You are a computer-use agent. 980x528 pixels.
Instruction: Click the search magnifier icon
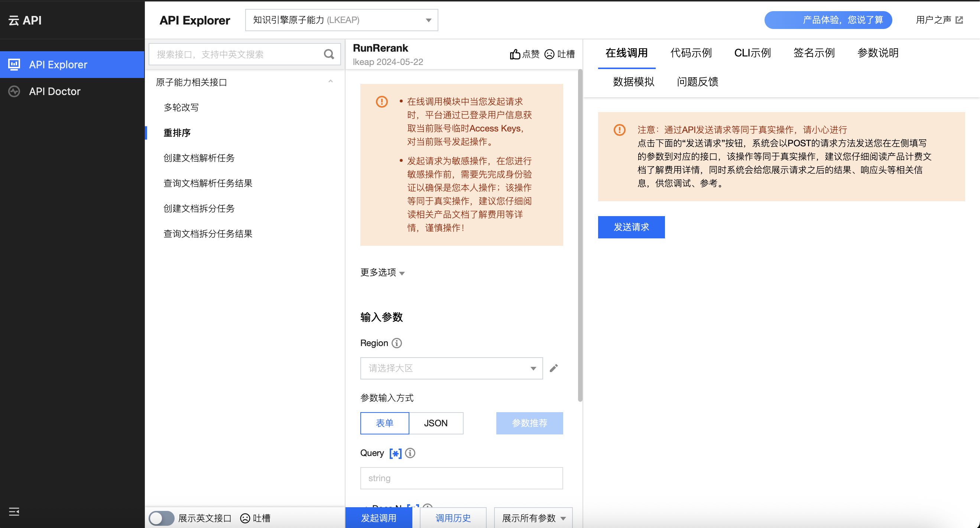pyautogui.click(x=329, y=54)
